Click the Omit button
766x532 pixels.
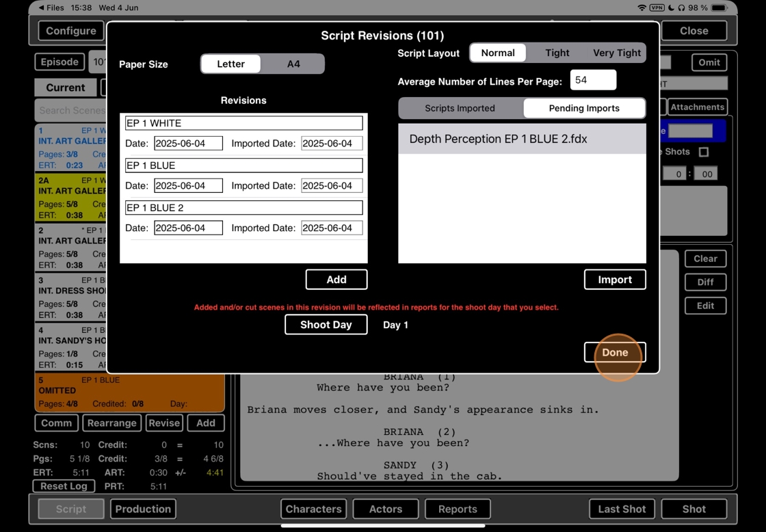coord(709,62)
